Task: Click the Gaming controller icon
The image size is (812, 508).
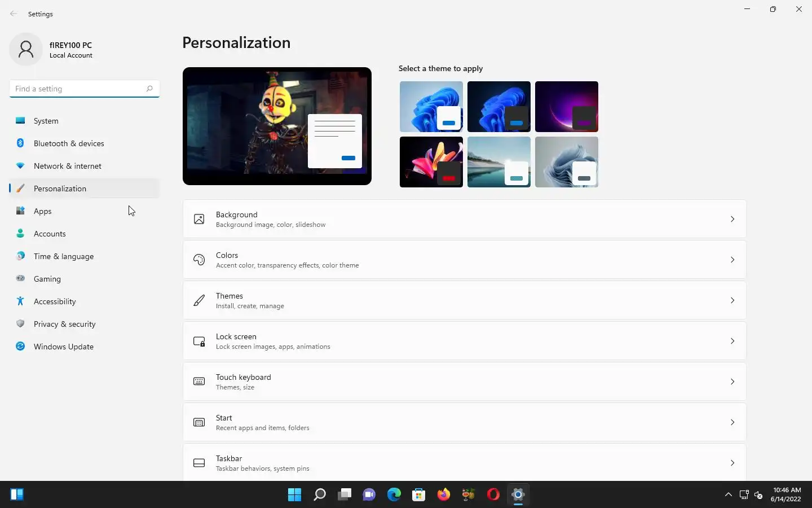Action: coord(20,278)
